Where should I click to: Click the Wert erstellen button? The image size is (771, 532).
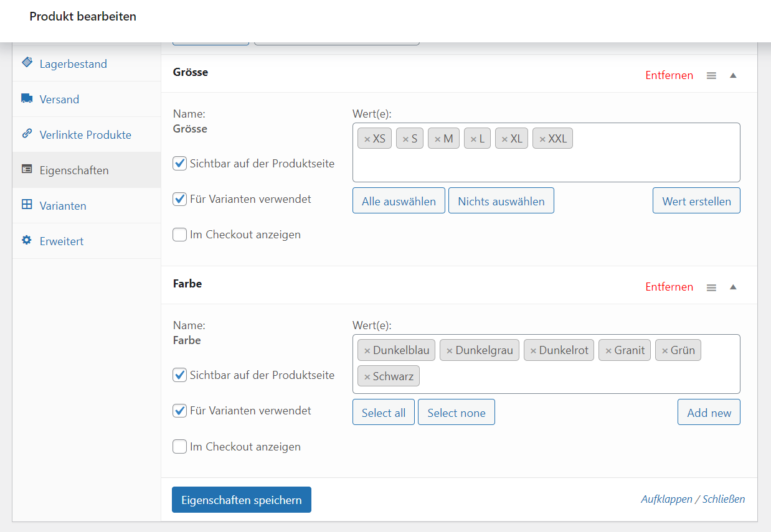tap(696, 201)
